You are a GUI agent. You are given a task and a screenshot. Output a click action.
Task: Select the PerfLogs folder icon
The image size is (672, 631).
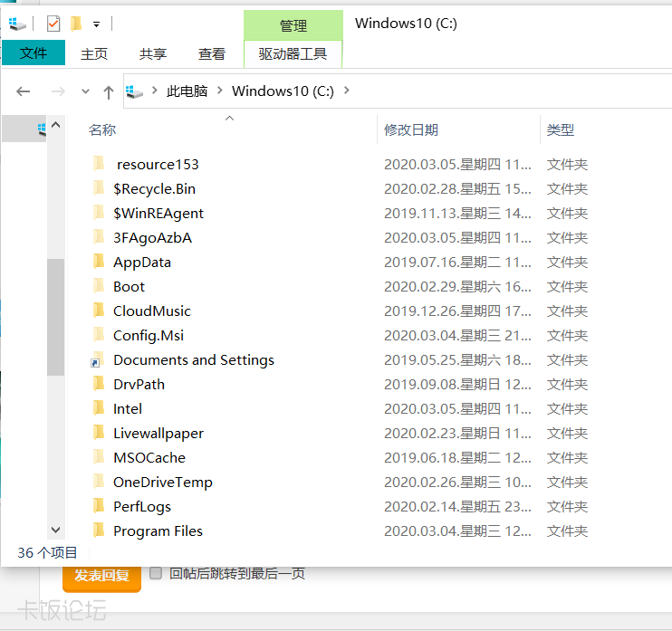99,505
